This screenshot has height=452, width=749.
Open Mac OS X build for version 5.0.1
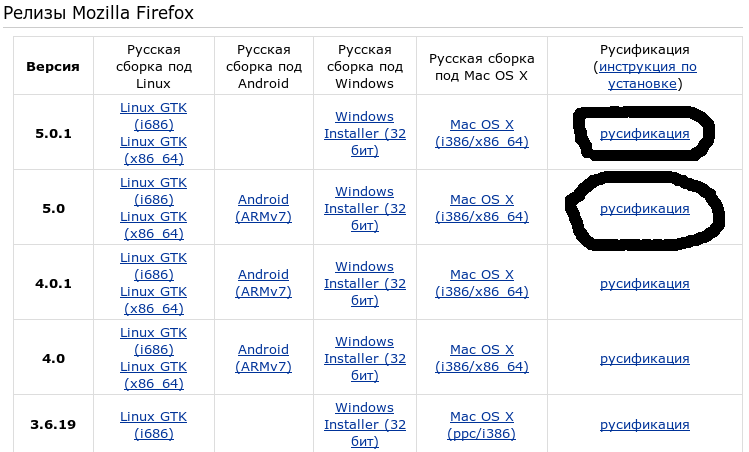pyautogui.click(x=481, y=133)
